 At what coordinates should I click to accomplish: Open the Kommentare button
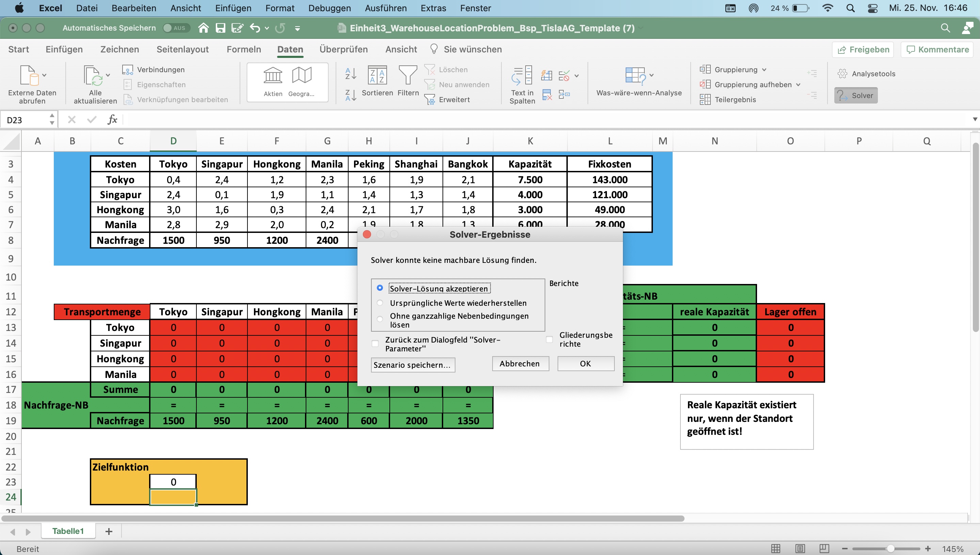click(x=937, y=50)
